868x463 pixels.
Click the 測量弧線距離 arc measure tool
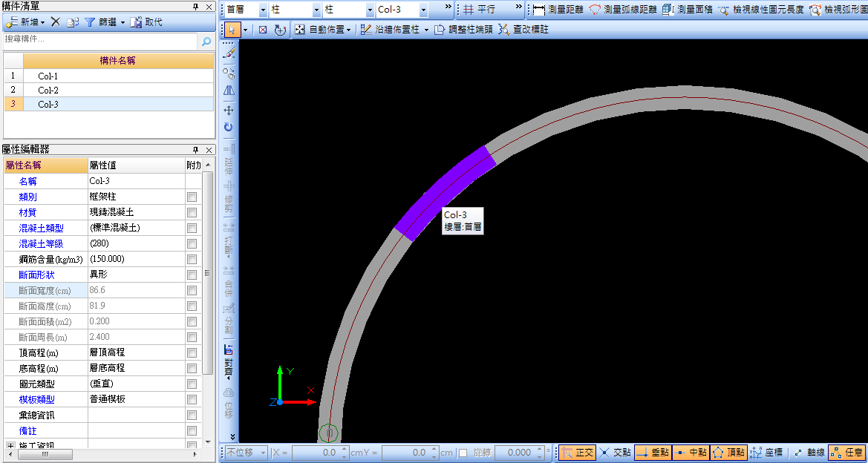point(623,10)
